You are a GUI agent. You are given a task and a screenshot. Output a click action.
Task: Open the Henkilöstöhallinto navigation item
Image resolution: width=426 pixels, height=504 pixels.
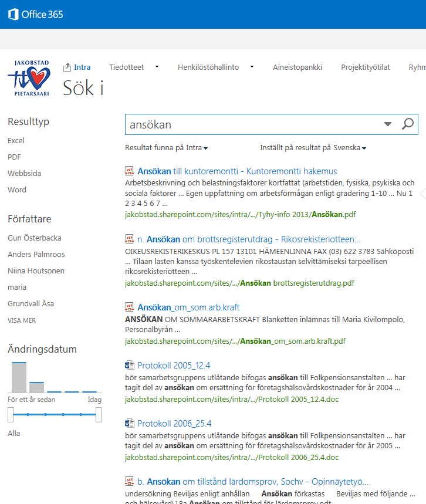point(208,67)
